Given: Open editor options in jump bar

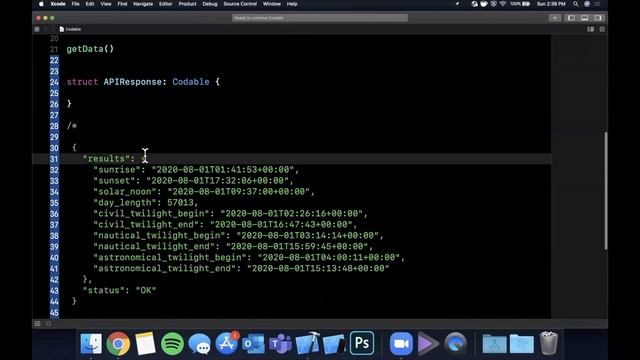Looking at the screenshot, I should click(591, 29).
